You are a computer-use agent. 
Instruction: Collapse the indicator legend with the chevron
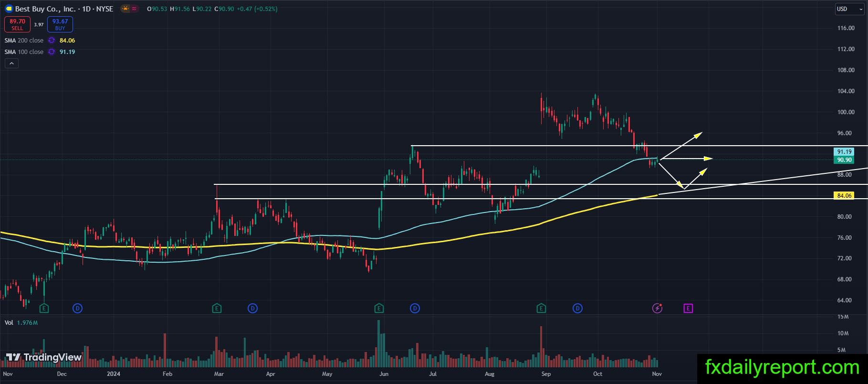11,63
